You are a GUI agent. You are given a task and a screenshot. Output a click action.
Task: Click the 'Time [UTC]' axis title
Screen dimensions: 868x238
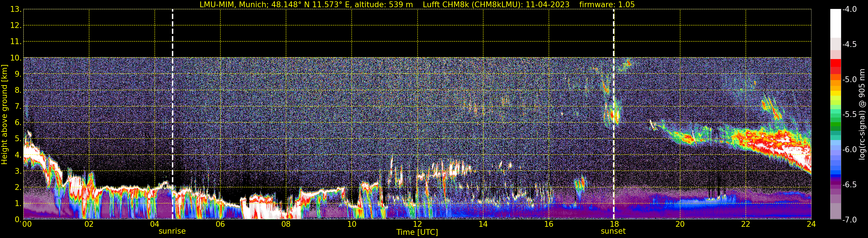(x=417, y=232)
